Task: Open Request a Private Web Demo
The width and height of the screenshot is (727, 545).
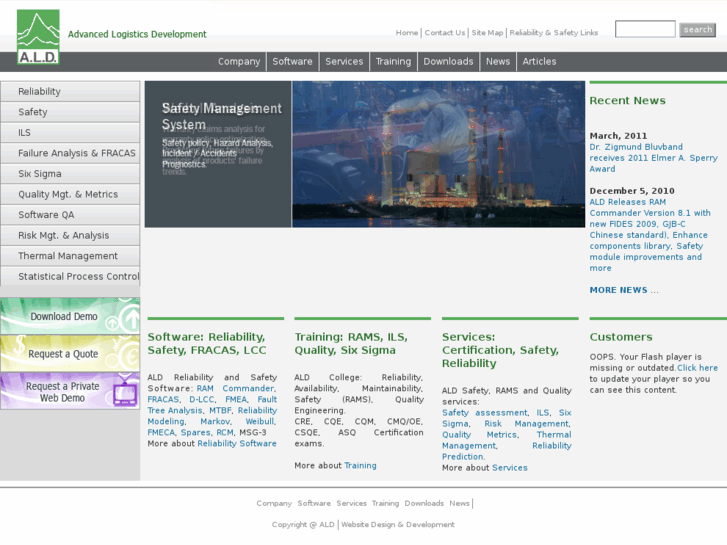Action: 70,391
